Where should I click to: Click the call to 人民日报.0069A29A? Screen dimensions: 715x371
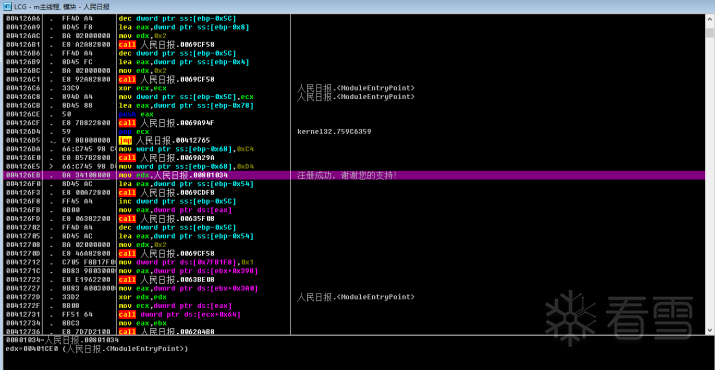pyautogui.click(x=166, y=158)
